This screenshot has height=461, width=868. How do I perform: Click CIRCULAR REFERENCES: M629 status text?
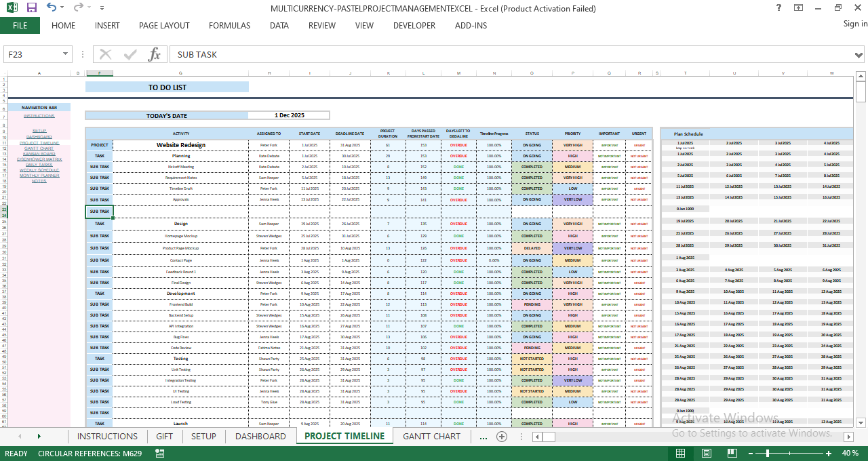(x=90, y=453)
